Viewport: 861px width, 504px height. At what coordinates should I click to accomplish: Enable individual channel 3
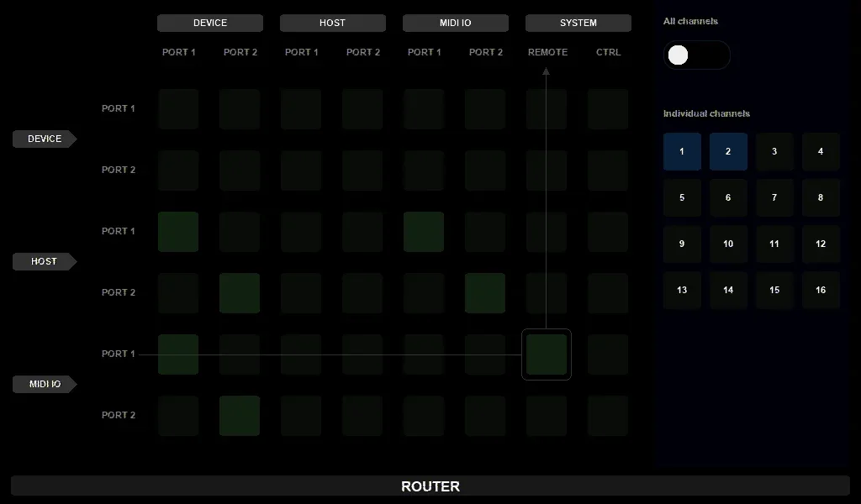point(774,151)
